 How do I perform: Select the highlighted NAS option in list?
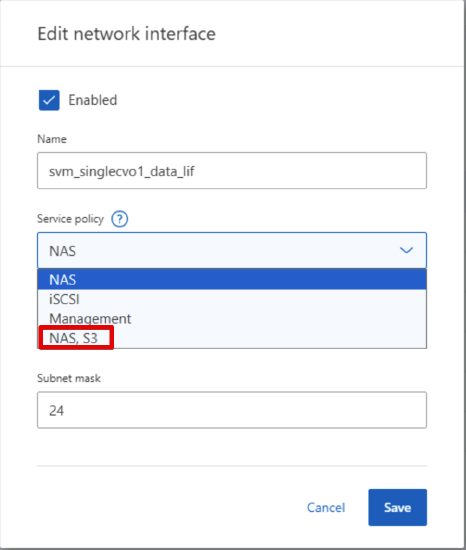point(232,280)
